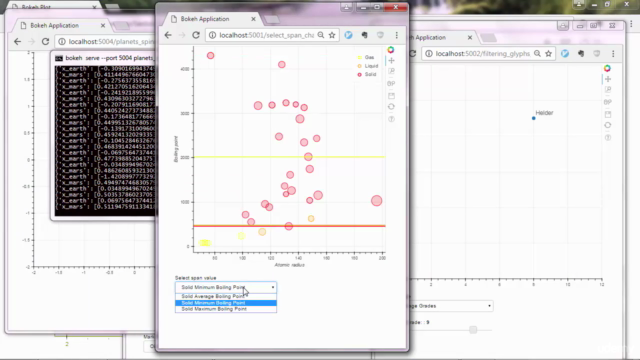Reload the localhost:5002 filtering_glyphs page

click(x=413, y=53)
